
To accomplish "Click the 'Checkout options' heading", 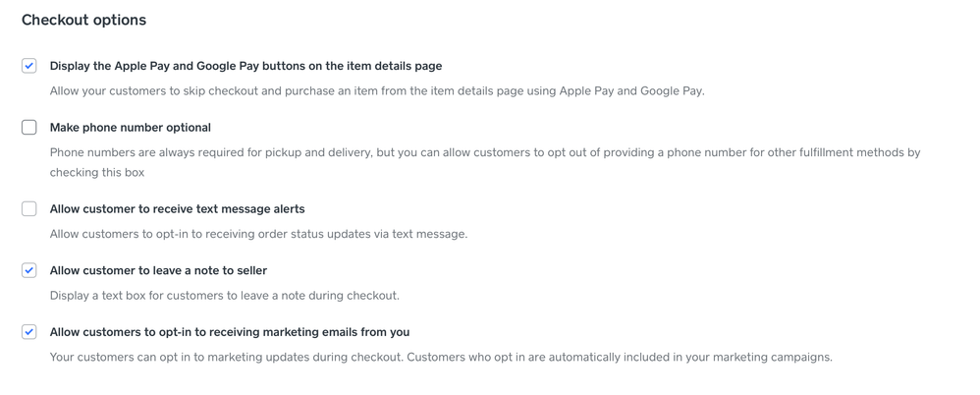I will tap(83, 20).
